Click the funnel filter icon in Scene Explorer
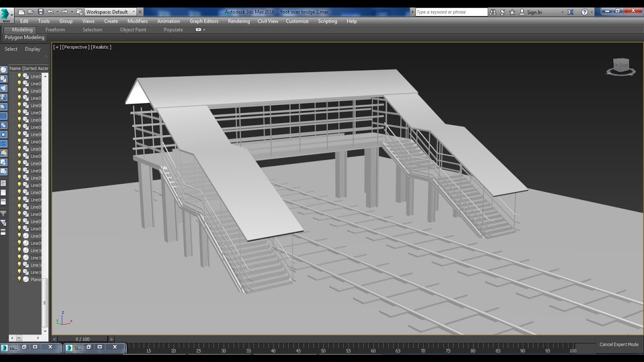 click(4, 214)
